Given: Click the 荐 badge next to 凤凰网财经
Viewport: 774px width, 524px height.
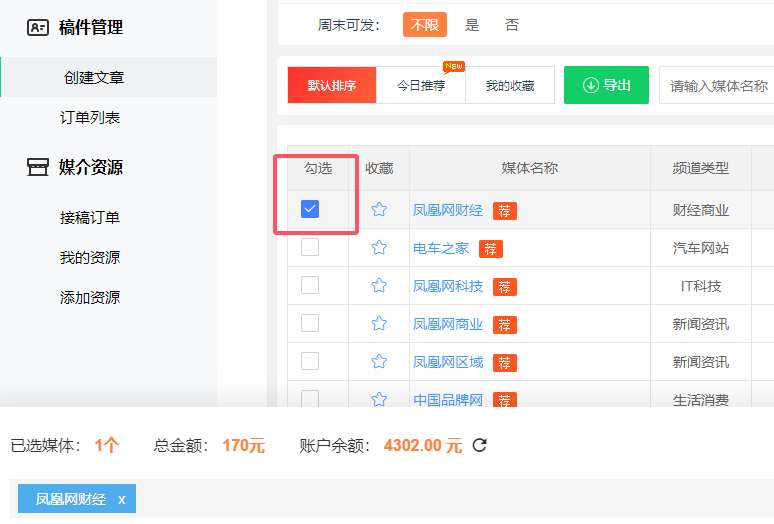Looking at the screenshot, I should [505, 211].
